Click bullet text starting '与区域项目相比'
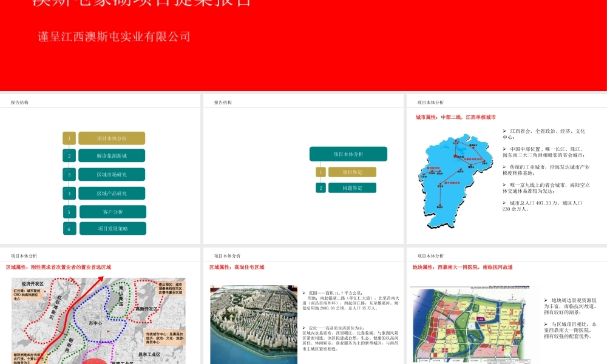The image size is (607, 364). tap(570, 330)
